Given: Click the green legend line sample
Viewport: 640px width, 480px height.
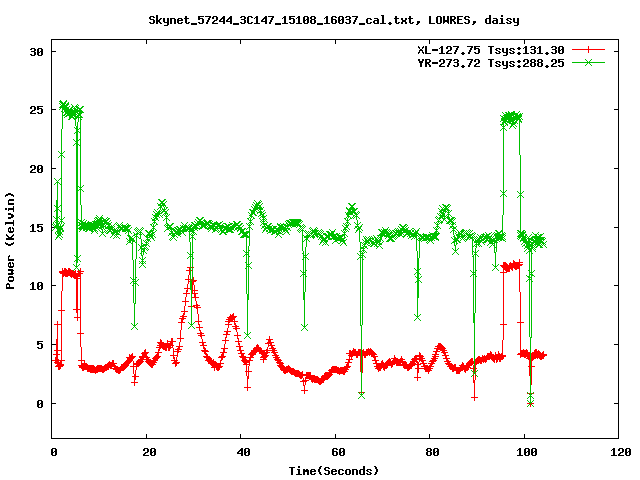Looking at the screenshot, I should click(x=588, y=62).
